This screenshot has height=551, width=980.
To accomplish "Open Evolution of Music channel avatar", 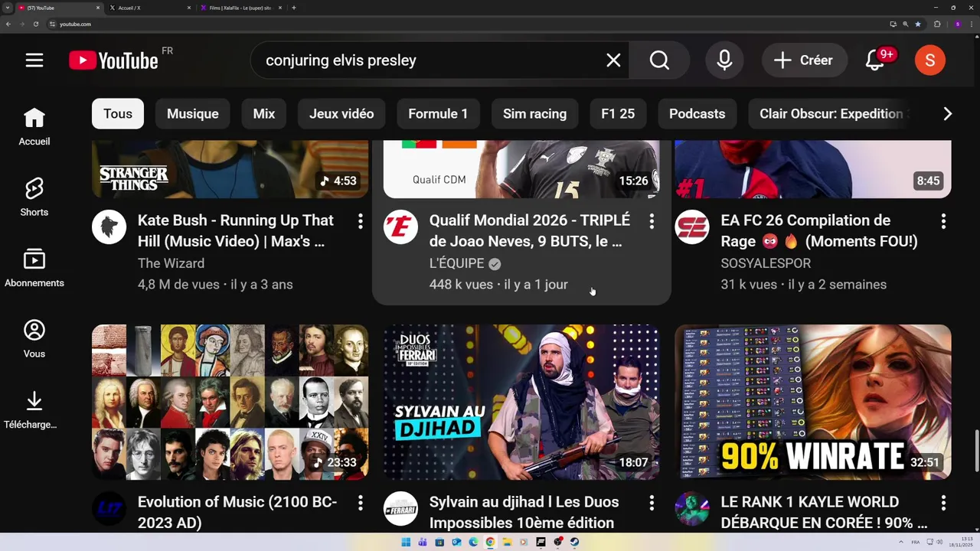I will [x=109, y=509].
